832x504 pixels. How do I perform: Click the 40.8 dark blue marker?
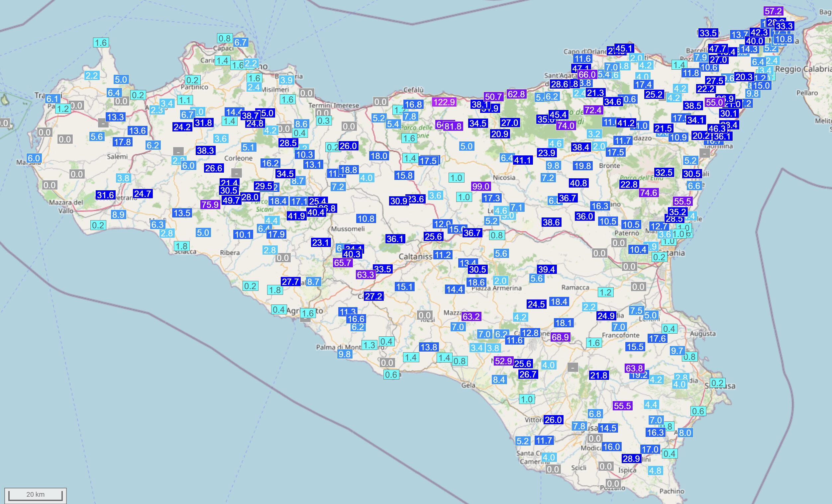579,183
